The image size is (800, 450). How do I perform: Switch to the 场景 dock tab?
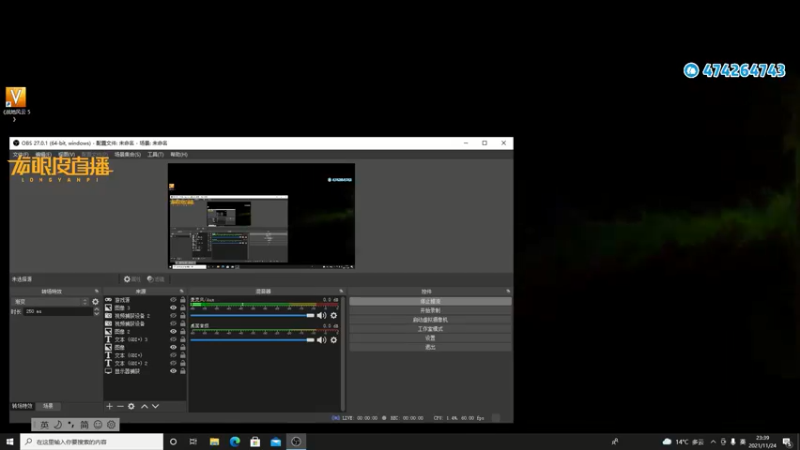point(48,406)
